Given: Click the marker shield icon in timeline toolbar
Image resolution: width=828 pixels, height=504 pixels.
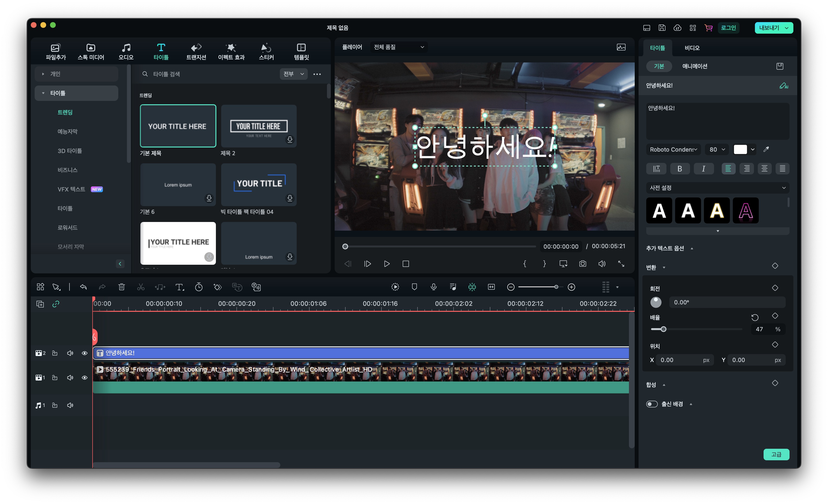Looking at the screenshot, I should pyautogui.click(x=414, y=287).
